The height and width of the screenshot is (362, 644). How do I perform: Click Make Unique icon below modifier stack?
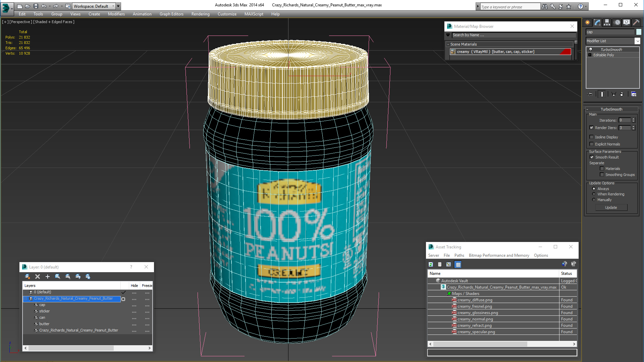point(613,94)
